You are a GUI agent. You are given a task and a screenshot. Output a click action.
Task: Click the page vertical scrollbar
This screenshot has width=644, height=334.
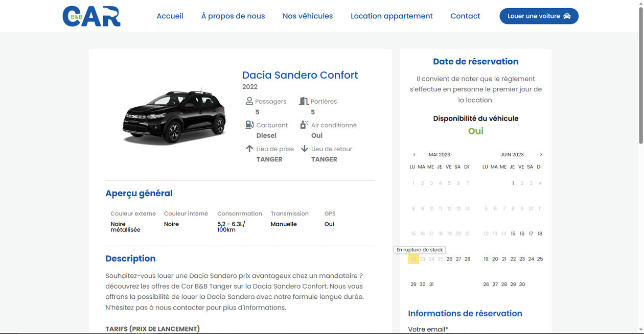[641, 77]
